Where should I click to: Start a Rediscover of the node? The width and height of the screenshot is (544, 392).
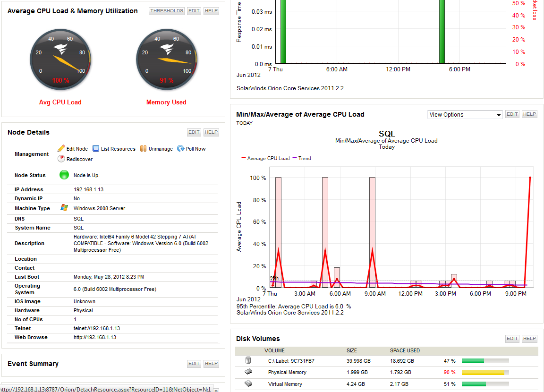click(61, 159)
